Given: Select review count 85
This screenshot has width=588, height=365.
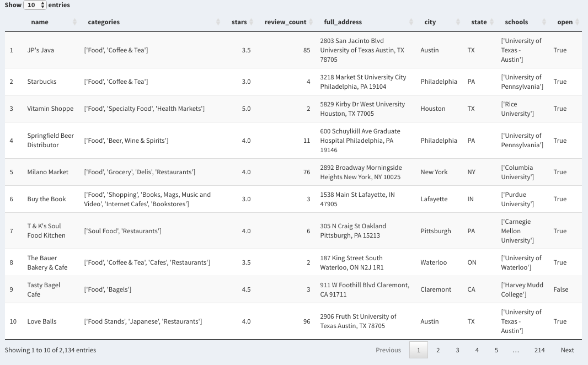Looking at the screenshot, I should 307,50.
